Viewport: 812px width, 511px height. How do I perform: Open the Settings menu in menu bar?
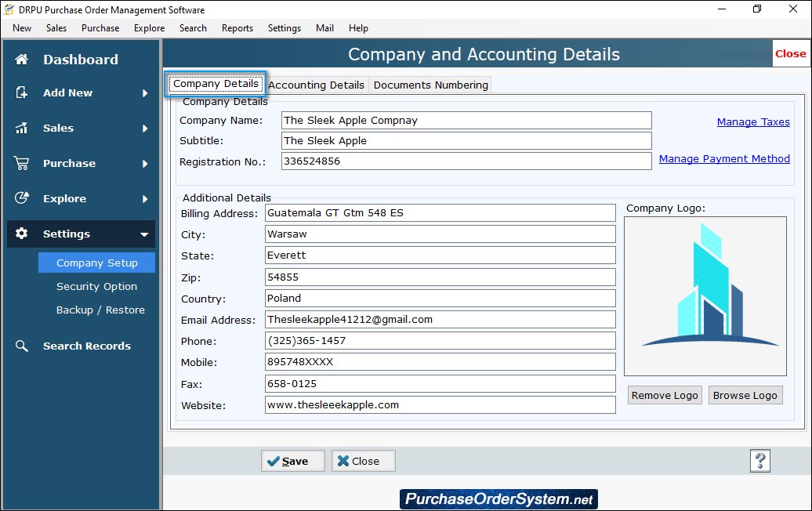click(285, 28)
